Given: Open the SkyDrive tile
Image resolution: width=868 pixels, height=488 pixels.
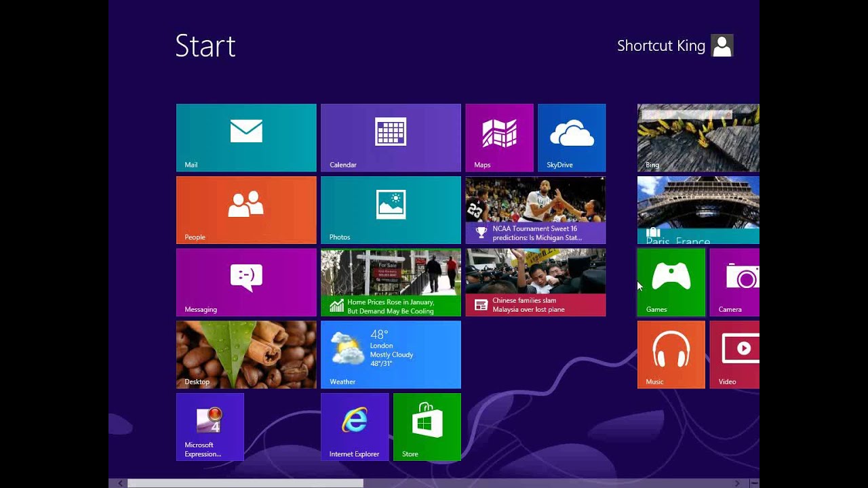Looking at the screenshot, I should 572,138.
